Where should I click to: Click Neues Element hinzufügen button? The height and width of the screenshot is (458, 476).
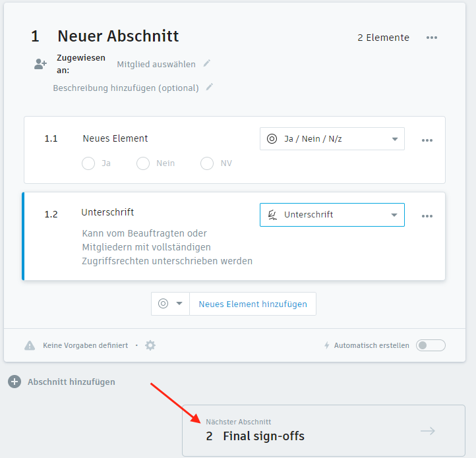253,304
